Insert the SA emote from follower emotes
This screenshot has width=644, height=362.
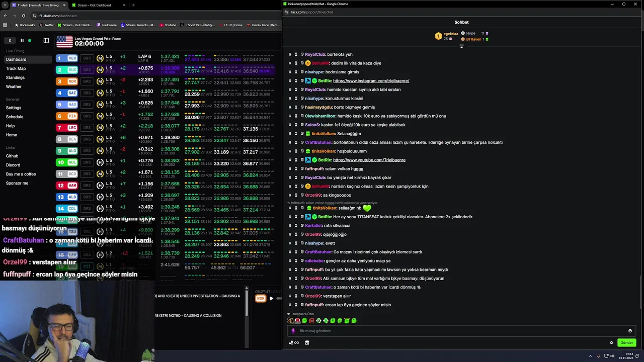[290, 320]
